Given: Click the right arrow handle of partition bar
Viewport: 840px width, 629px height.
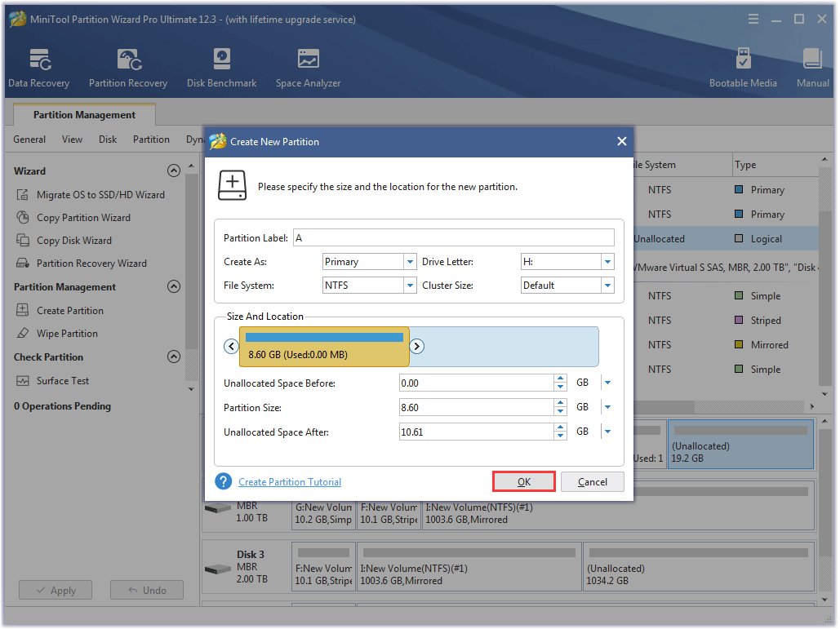Looking at the screenshot, I should [417, 347].
